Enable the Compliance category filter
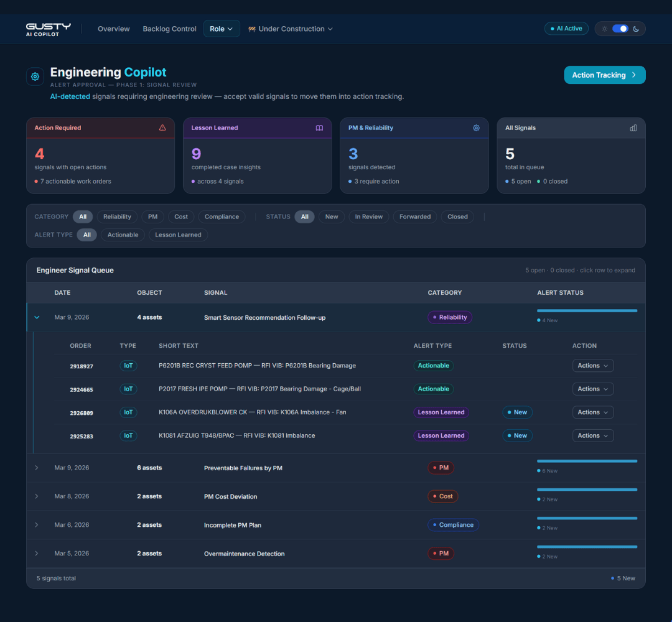This screenshot has width=672, height=622. click(222, 216)
